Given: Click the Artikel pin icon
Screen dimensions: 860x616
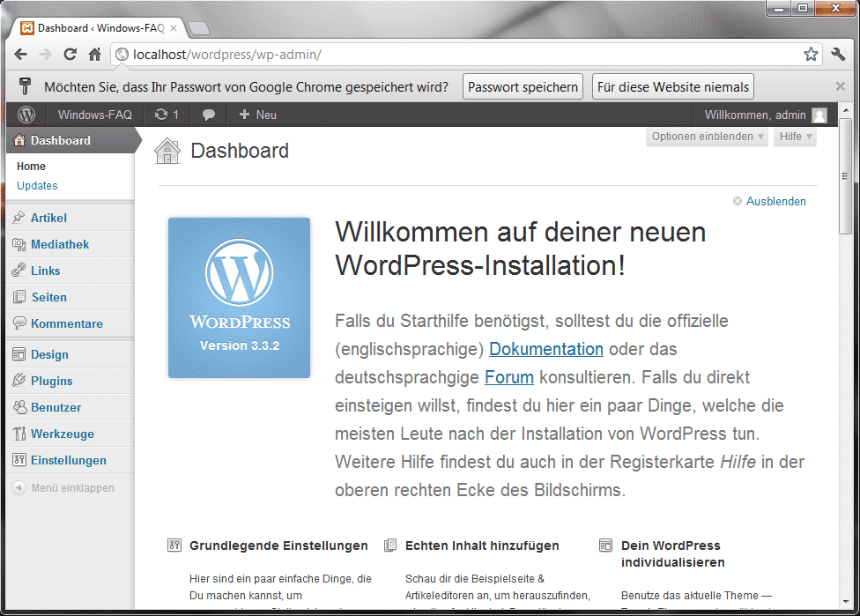Looking at the screenshot, I should point(19,217).
